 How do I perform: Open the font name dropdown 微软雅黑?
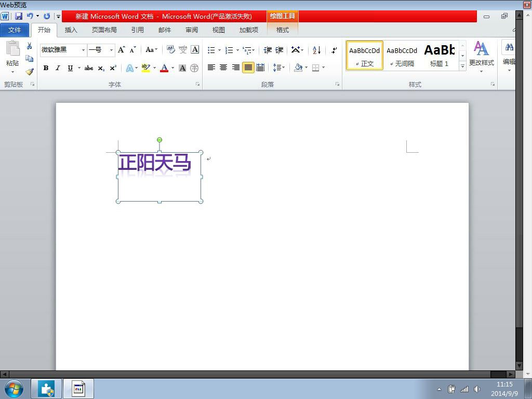[84, 50]
